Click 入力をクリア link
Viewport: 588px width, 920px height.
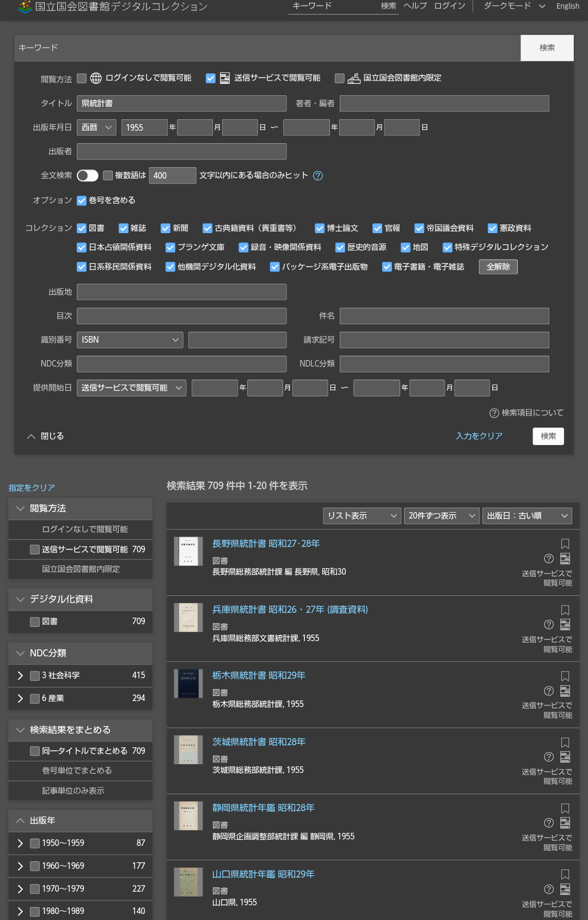pyautogui.click(x=479, y=436)
